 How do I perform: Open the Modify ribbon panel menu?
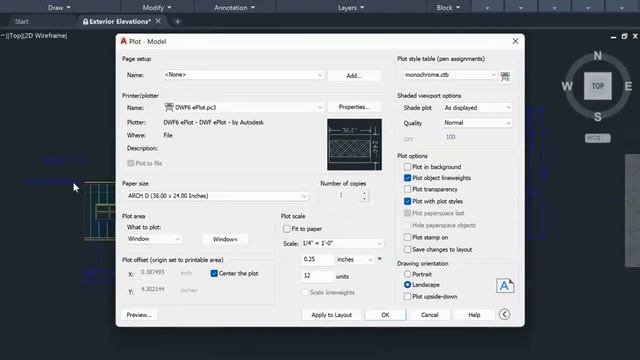tap(157, 7)
